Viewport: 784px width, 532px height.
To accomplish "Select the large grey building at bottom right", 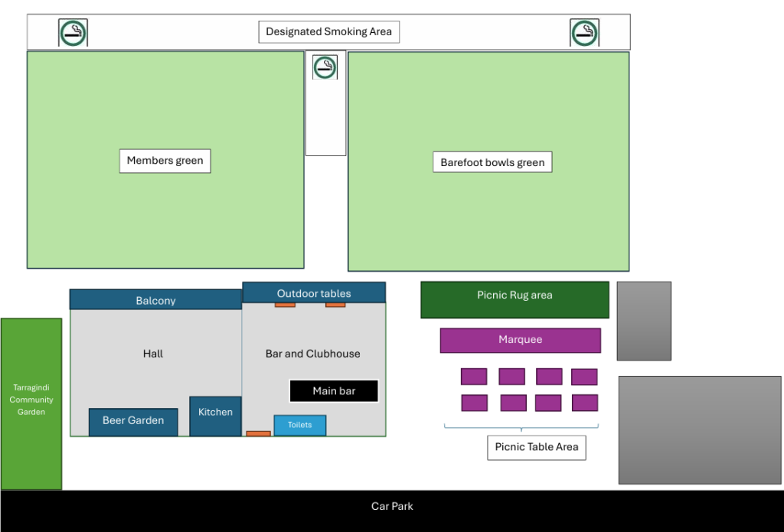I will [699, 429].
